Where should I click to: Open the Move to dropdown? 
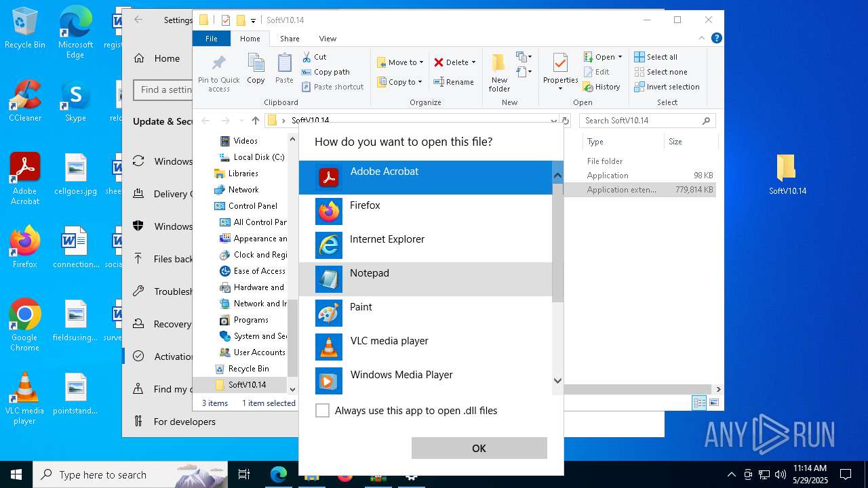(x=400, y=62)
